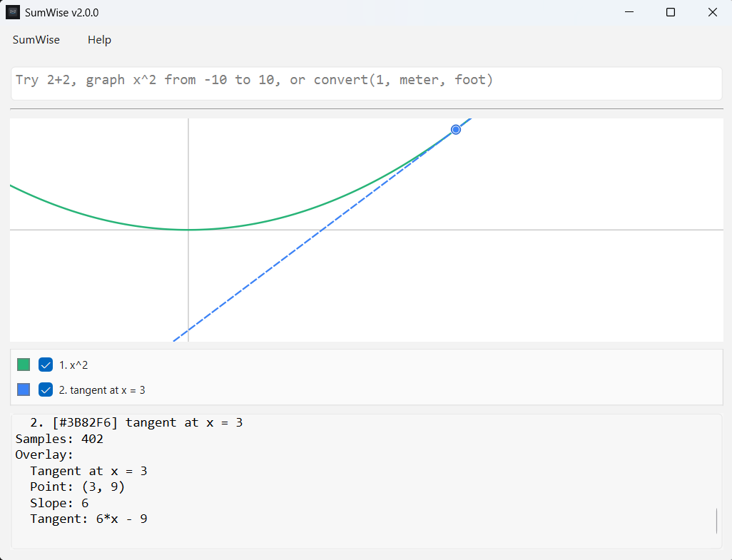Open the SumWise menu
The width and height of the screenshot is (732, 560).
[36, 40]
